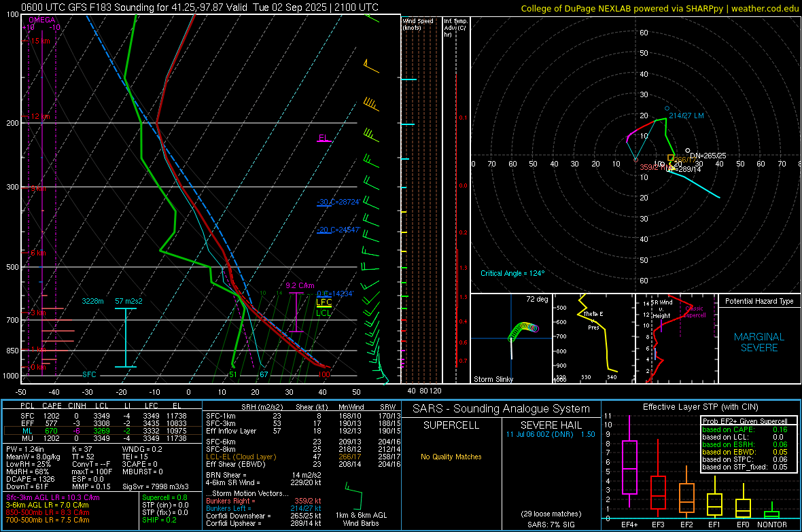Image resolution: width=802 pixels, height=532 pixels.
Task: Click the 'Corfidi Upshear = 289/14 kt' line
Action: pos(264,523)
